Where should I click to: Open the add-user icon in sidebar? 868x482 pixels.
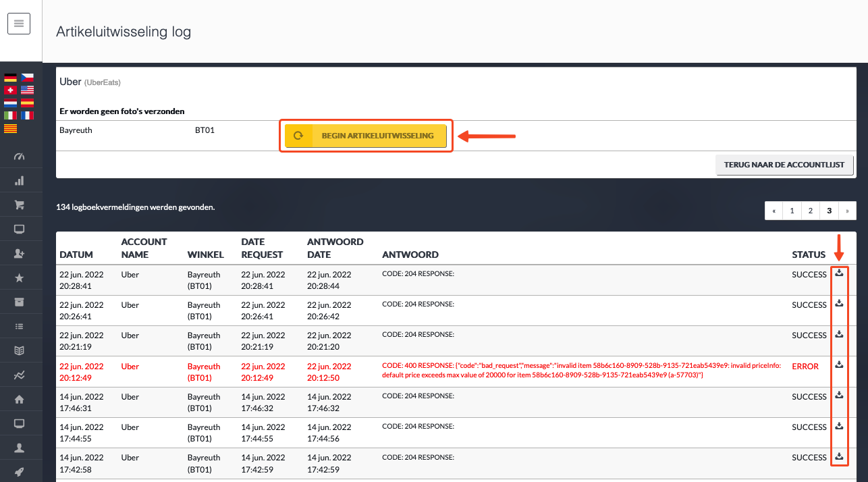click(x=19, y=253)
